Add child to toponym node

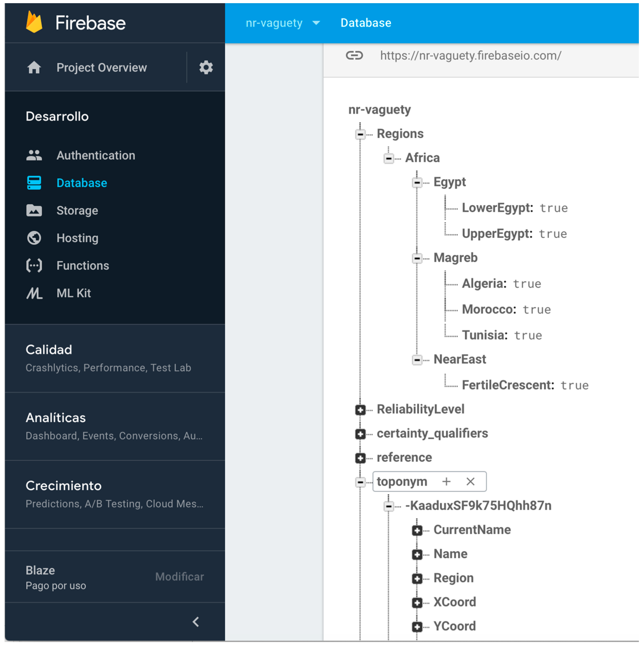pos(446,481)
